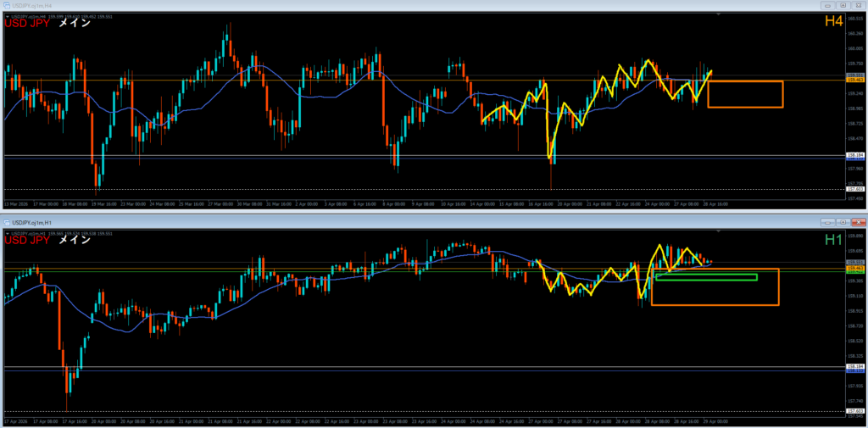
Task: Expand the symbol arrow on the H4 chart
Action: (x=7, y=15)
